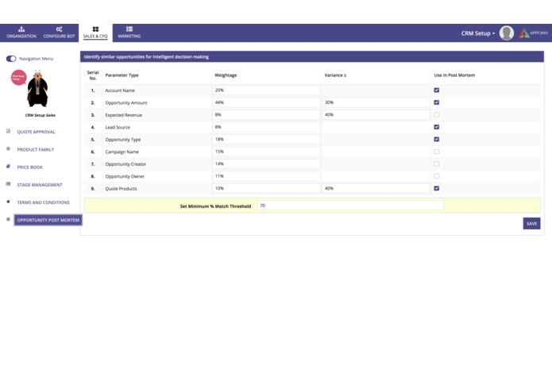
Task: Open the Configure Bot gears icon
Action: [x=59, y=29]
